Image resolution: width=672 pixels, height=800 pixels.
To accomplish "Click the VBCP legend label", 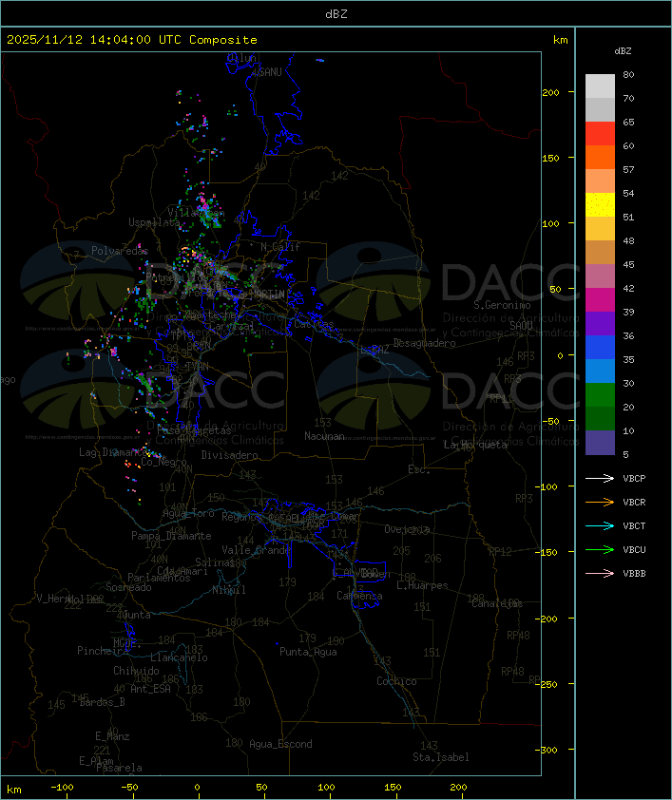I will tap(634, 479).
